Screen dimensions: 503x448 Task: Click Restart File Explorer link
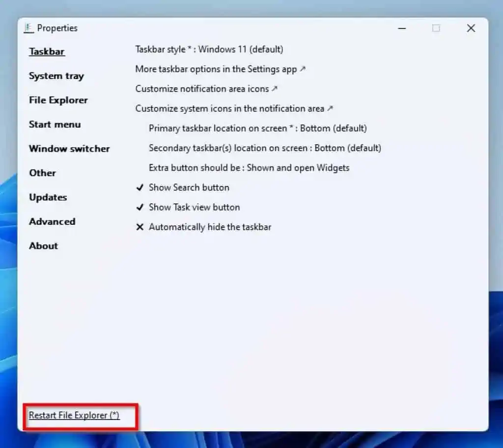coord(72,415)
